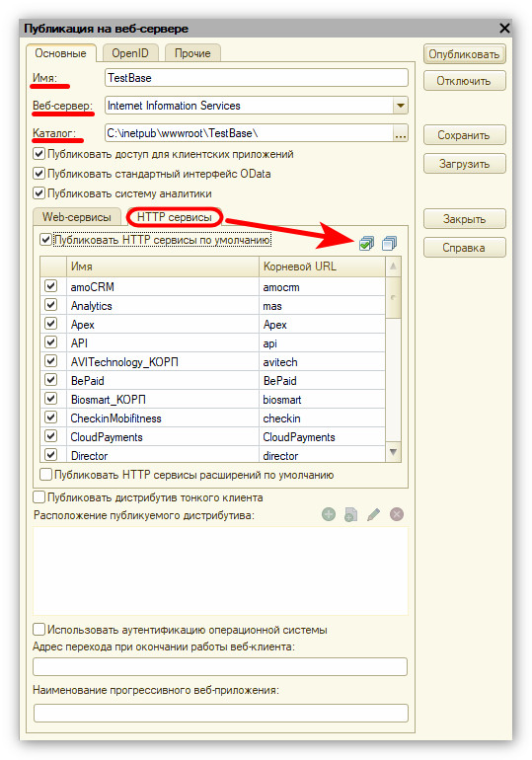This screenshot has width=532, height=760.
Task: Click the red delete distributive icon
Action: click(397, 514)
